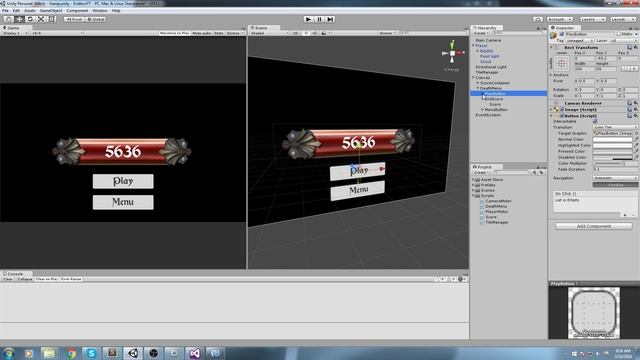Select the Scale tool in the toolbar

41,19
